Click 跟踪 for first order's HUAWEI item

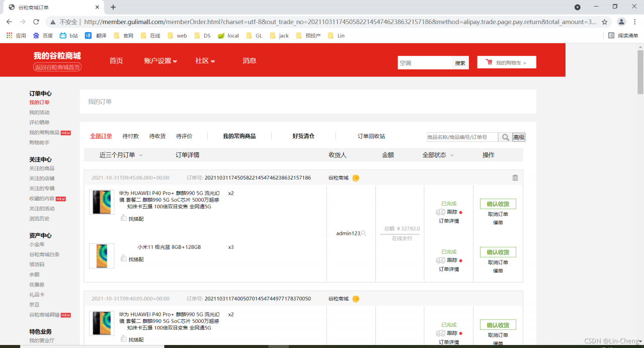[452, 212]
